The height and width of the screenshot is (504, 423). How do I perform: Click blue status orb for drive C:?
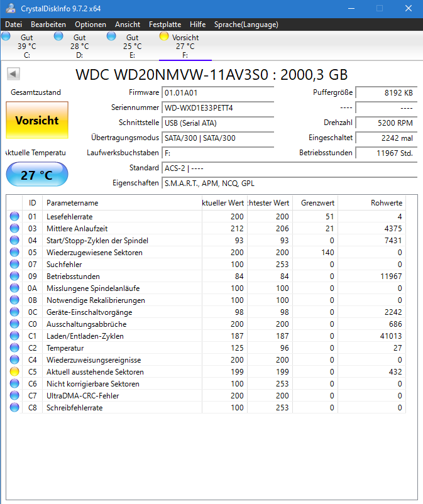[x=6, y=36]
